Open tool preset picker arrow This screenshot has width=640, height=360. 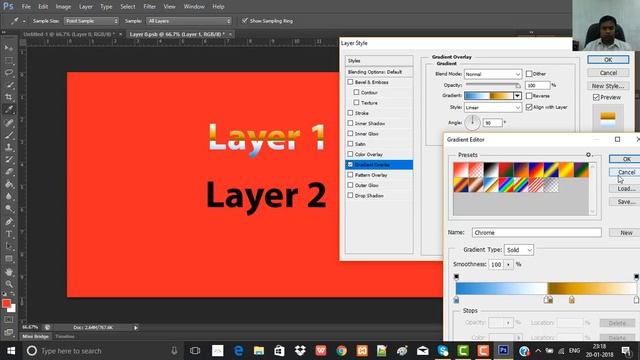(x=24, y=21)
